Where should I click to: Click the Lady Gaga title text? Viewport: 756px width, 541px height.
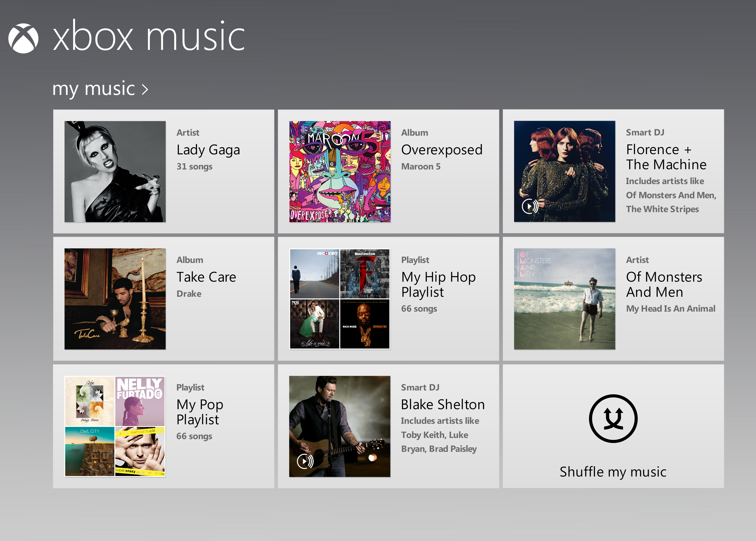click(208, 150)
